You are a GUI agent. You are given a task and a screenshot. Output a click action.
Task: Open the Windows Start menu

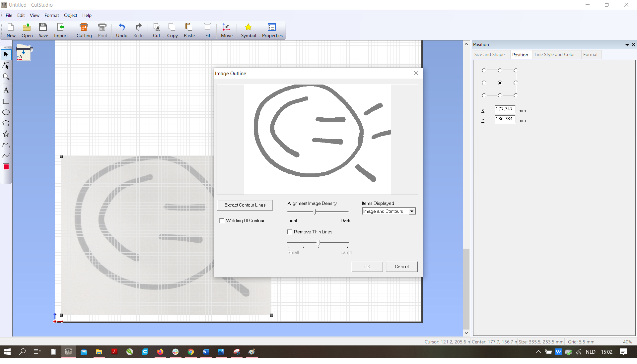[x=7, y=352]
